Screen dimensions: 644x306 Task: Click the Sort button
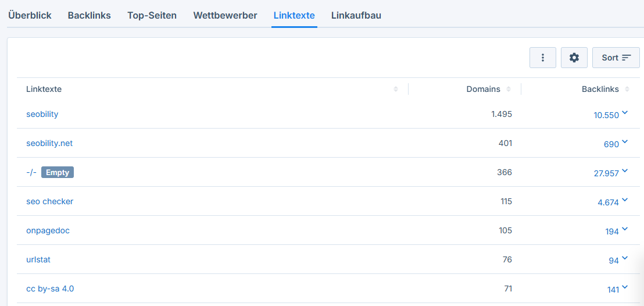[616, 58]
